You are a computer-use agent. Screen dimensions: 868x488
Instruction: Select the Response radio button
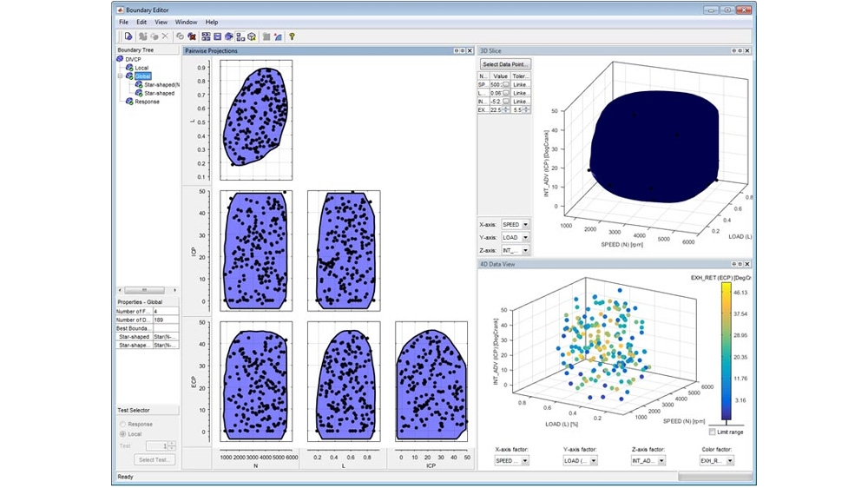click(123, 424)
